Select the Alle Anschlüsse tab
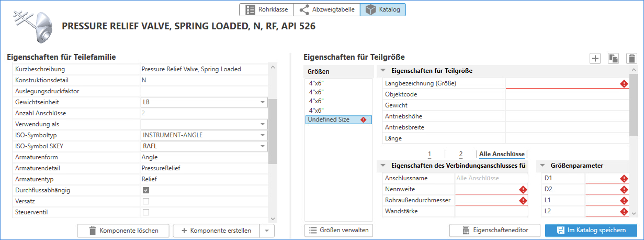 click(x=502, y=154)
